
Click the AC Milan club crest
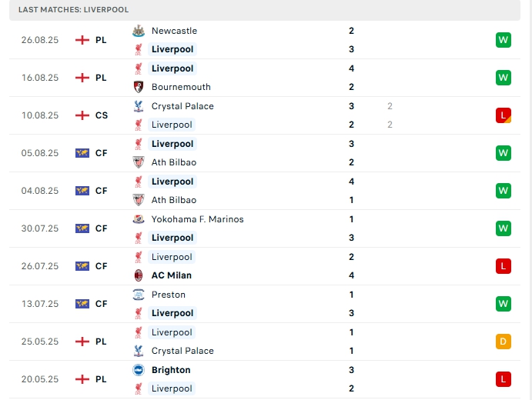(x=139, y=275)
